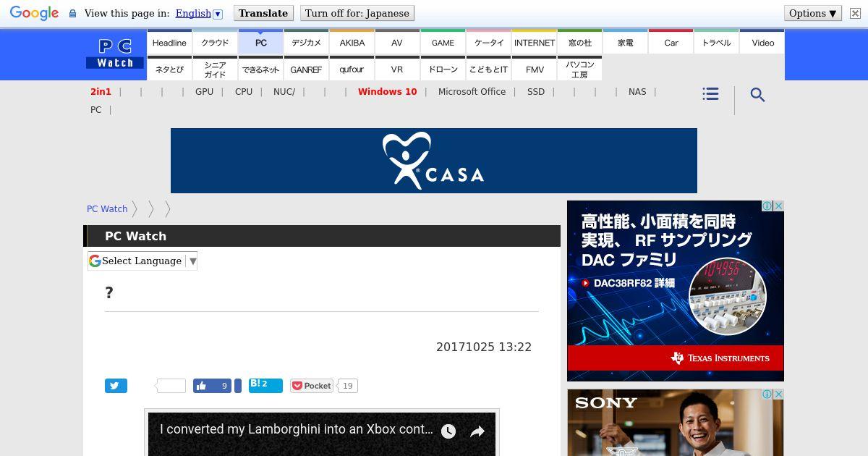Open the GANREF tab

(306, 69)
